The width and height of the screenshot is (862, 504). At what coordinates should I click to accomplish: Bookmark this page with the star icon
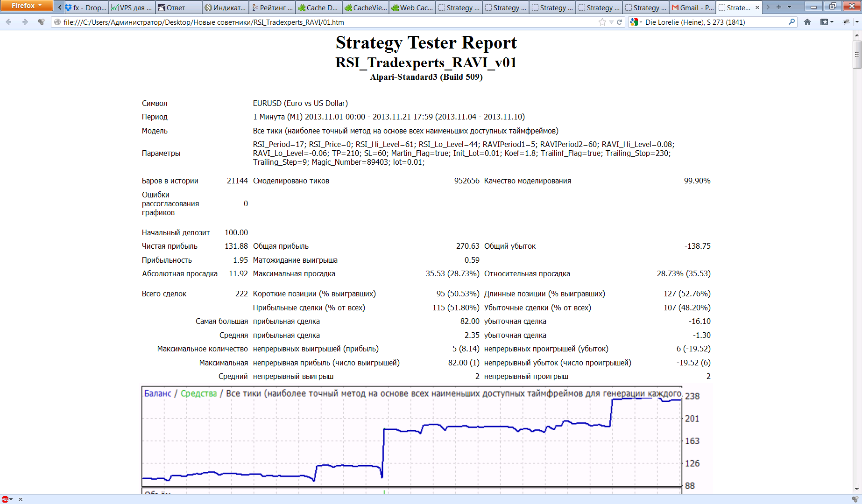pyautogui.click(x=602, y=22)
